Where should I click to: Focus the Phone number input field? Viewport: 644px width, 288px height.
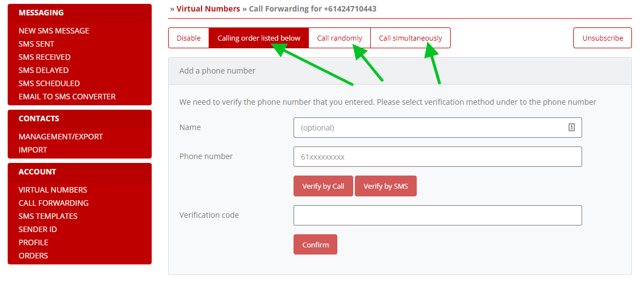tap(438, 157)
